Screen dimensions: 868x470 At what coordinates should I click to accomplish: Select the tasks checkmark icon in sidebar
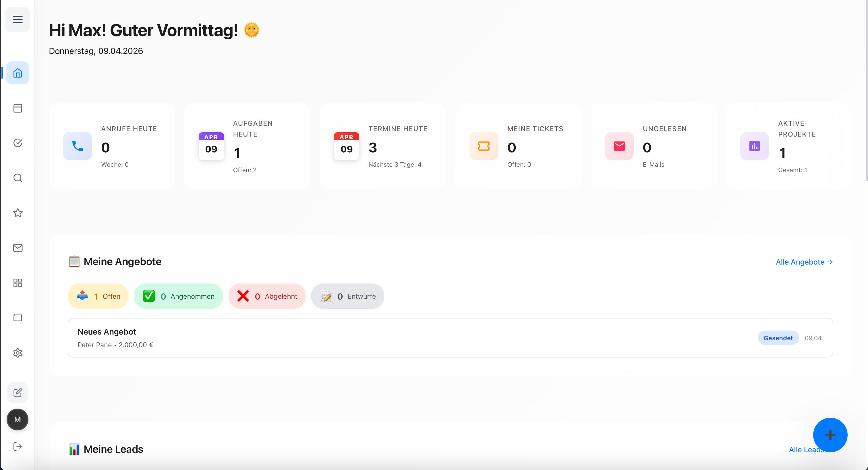click(x=18, y=143)
